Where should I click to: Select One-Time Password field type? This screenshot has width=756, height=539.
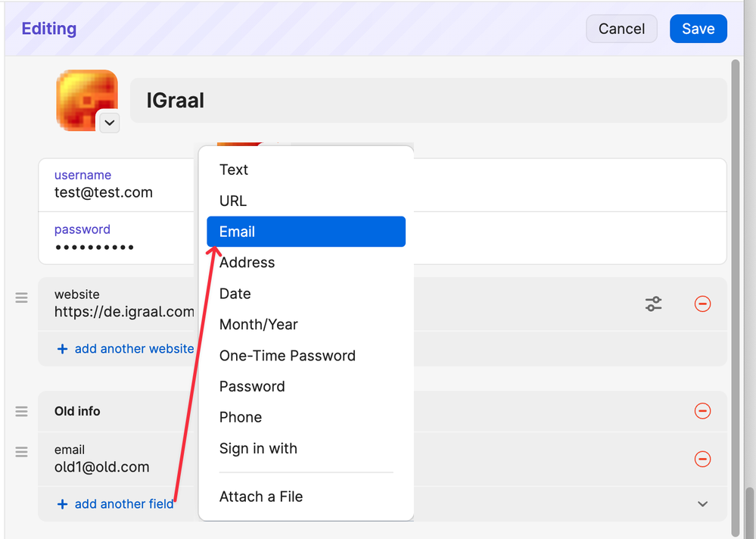pos(288,356)
